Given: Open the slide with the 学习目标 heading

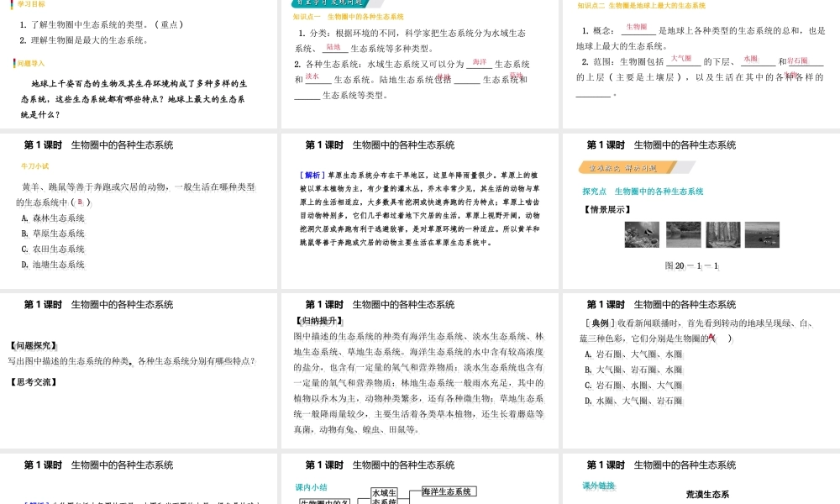Looking at the screenshot, I should 139,63.
